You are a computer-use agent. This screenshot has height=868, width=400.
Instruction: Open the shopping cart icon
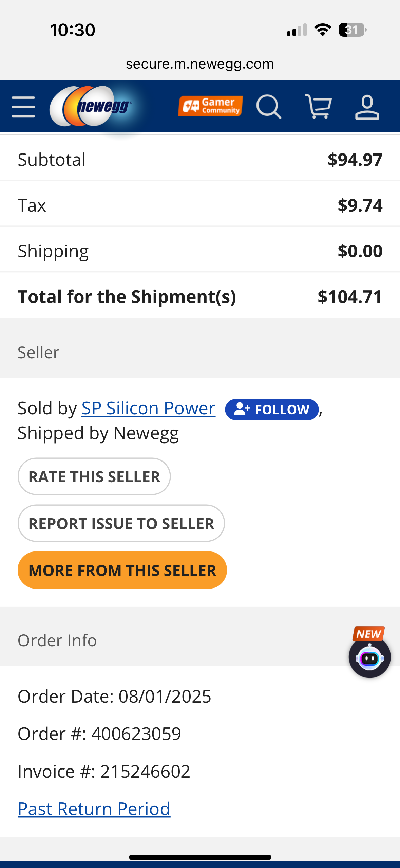(x=318, y=107)
